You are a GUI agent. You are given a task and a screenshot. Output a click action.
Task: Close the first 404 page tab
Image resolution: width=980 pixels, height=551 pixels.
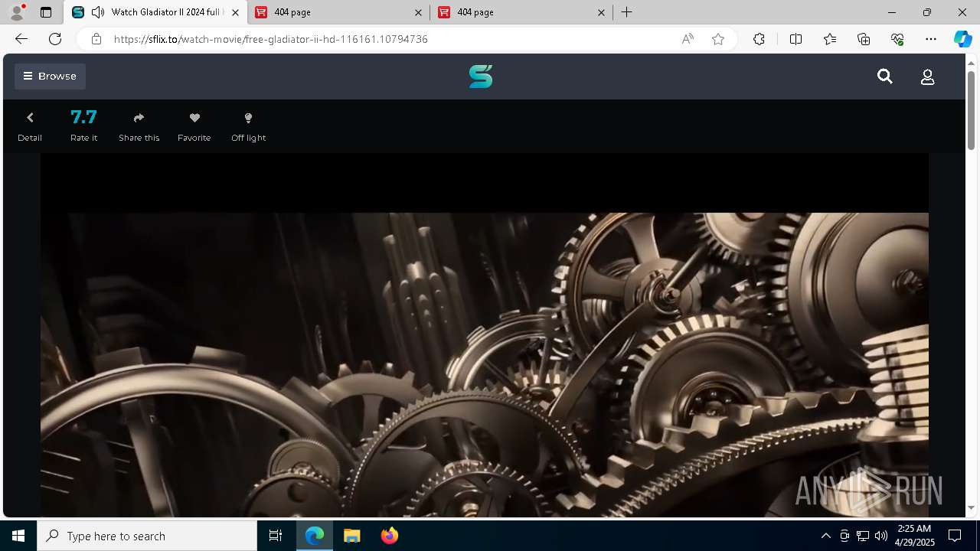click(x=418, y=12)
